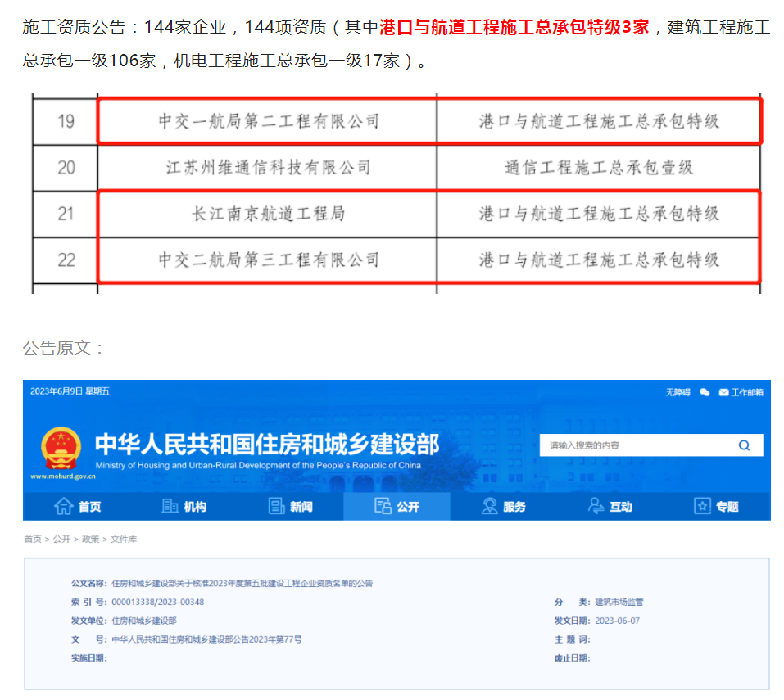The height and width of the screenshot is (700, 784).
Task: Open 文件库 breadcrumb link
Action: pos(123,539)
